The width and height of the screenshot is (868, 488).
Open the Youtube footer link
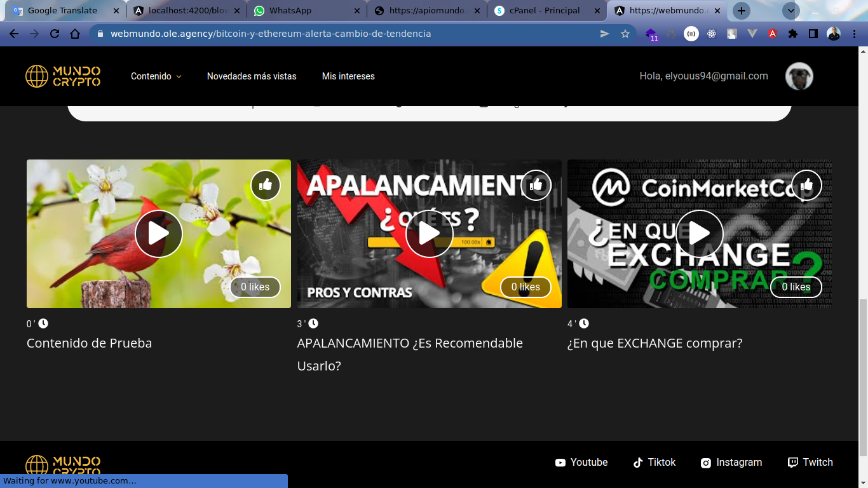[581, 463]
